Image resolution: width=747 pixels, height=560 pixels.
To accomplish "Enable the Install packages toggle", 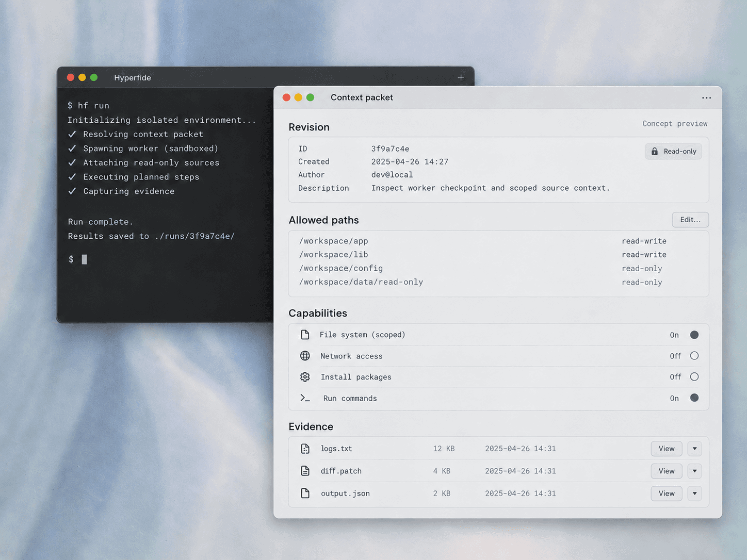I will (694, 377).
